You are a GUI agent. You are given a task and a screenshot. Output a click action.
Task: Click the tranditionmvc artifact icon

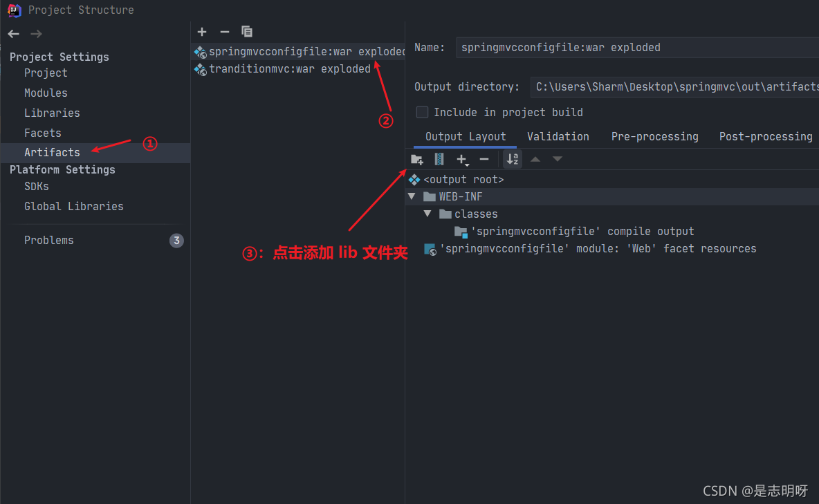pyautogui.click(x=201, y=69)
